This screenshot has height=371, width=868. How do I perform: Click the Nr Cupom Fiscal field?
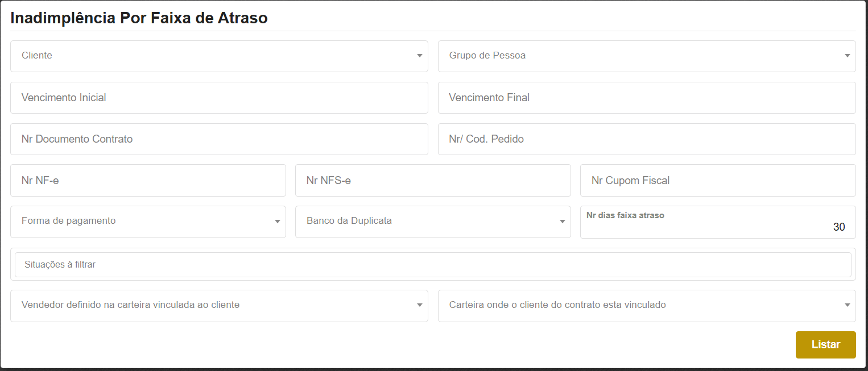(x=717, y=181)
